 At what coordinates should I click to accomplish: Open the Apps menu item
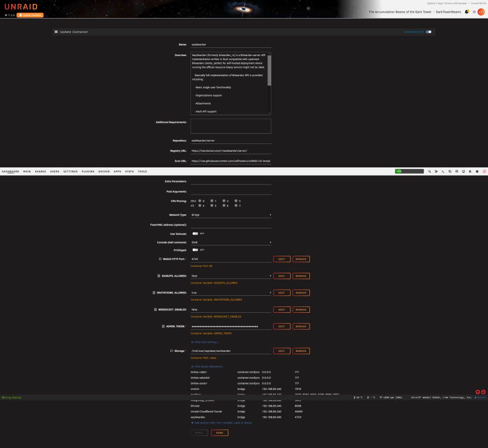pyautogui.click(x=117, y=172)
